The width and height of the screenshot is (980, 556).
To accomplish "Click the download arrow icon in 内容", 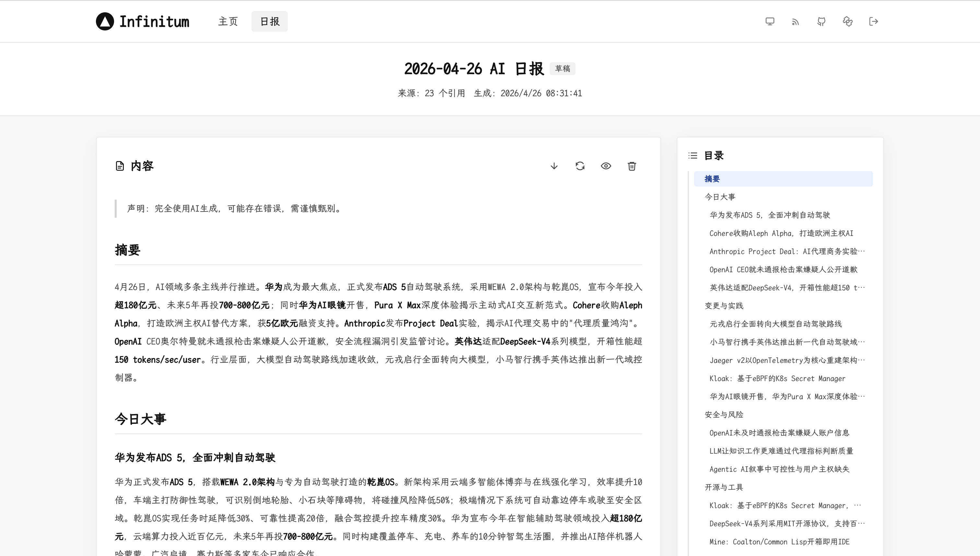I will pos(554,166).
